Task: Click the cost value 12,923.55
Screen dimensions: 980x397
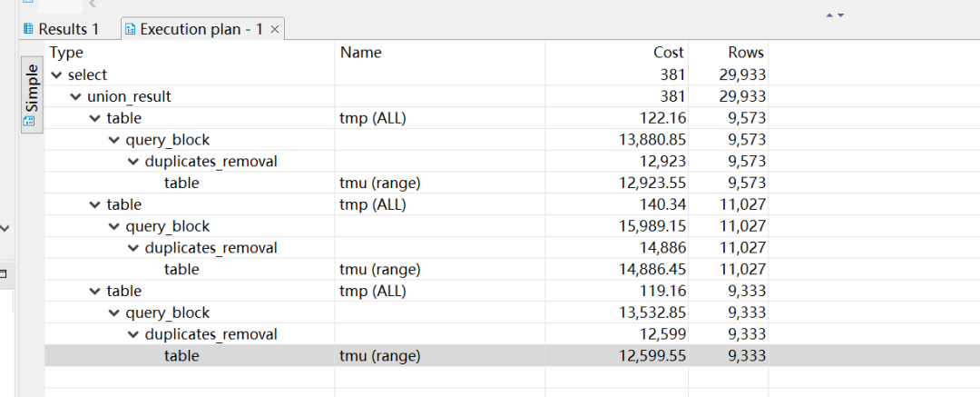Action: tap(652, 183)
